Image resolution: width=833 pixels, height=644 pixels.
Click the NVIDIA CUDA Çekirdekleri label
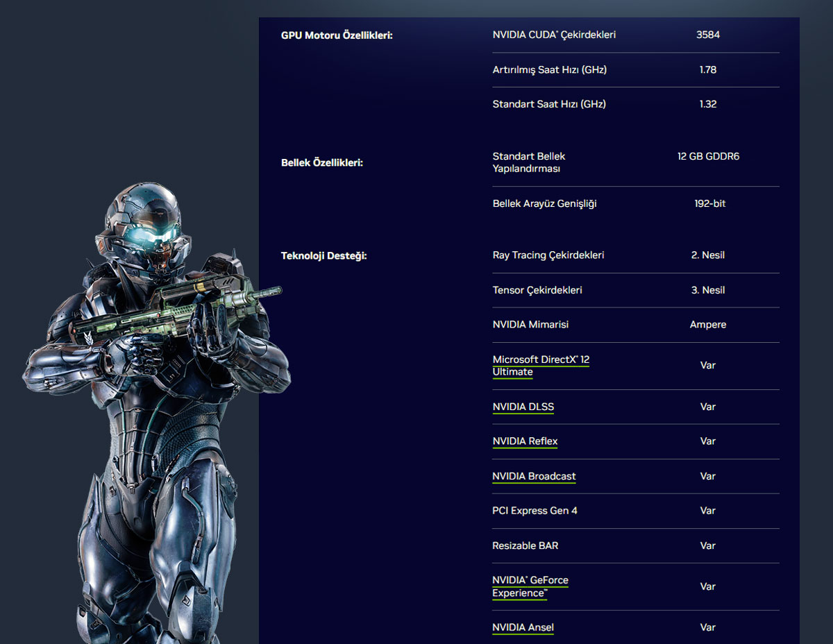pyautogui.click(x=554, y=35)
